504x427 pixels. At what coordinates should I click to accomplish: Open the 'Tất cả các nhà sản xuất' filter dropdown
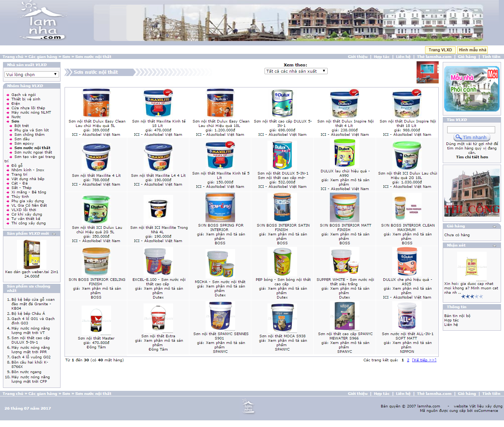coord(296,71)
